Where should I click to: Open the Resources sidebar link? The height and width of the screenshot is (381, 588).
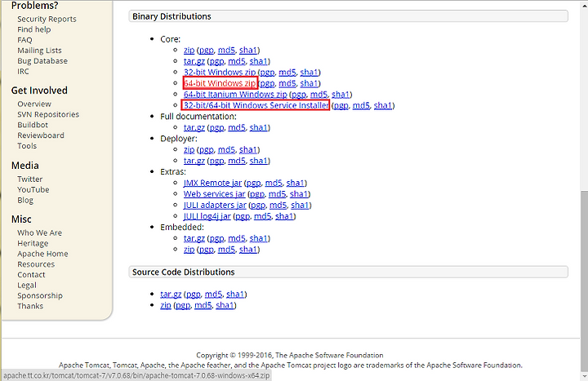(36, 264)
